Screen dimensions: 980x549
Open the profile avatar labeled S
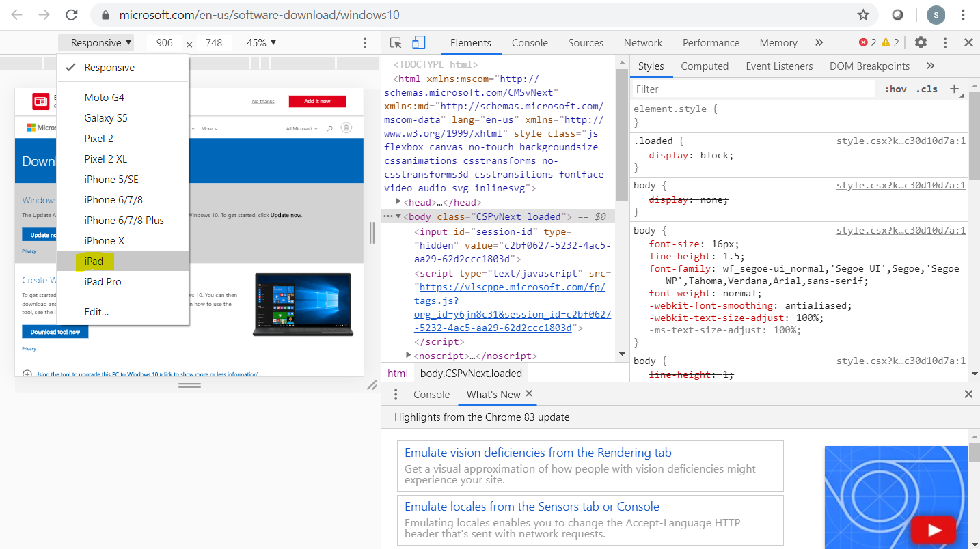(x=936, y=14)
